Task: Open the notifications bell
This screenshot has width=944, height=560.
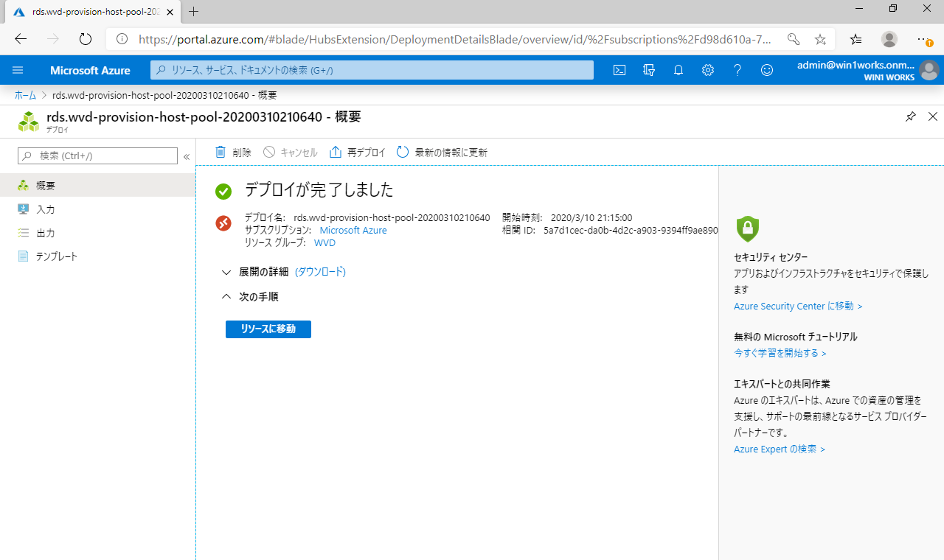Action: [x=678, y=70]
